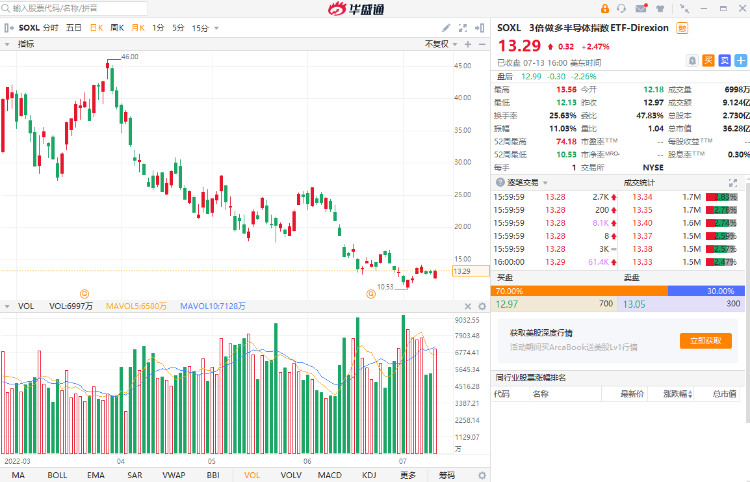The image size is (750, 482).
Task: Click the orange lock icon in title bar
Action: (x=605, y=9)
